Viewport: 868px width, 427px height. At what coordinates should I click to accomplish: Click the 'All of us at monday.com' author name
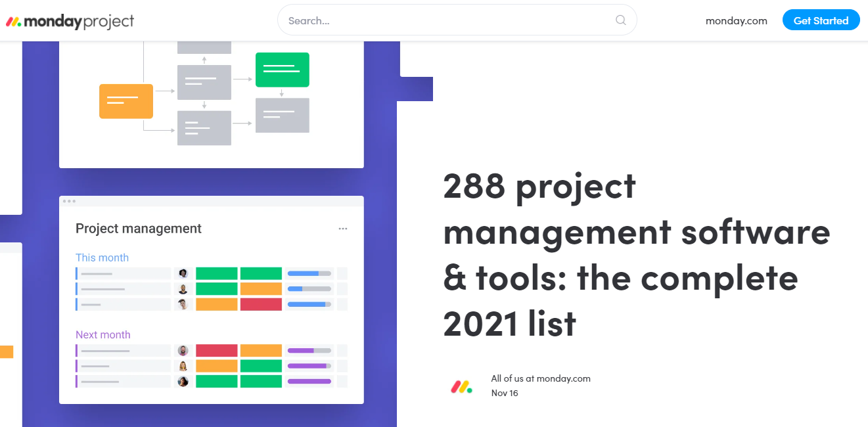coord(540,378)
